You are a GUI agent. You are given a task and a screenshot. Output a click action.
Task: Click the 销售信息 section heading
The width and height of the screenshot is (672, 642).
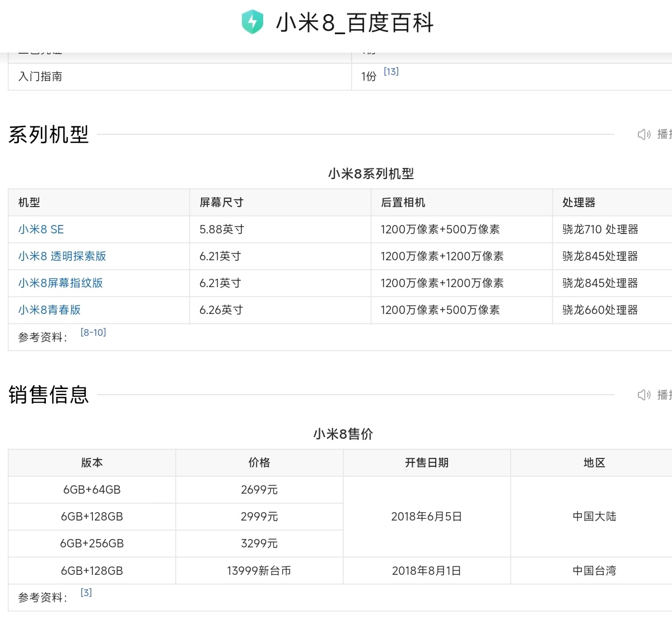pos(49,395)
